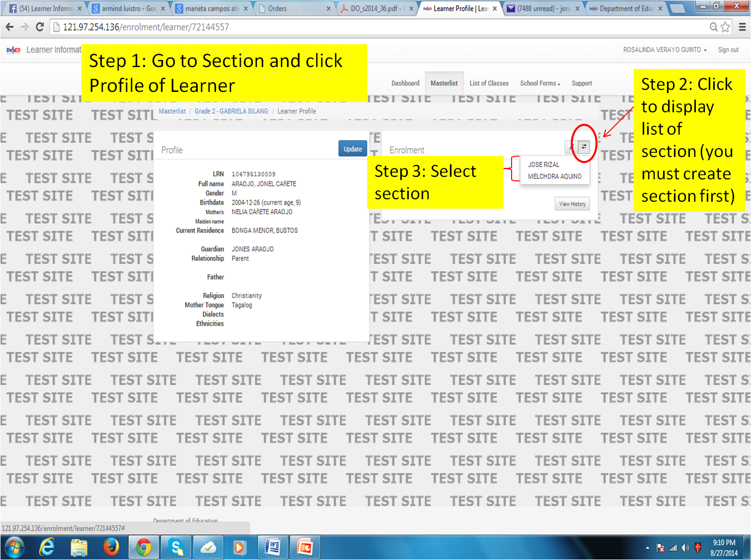The image size is (751, 560).
Task: Open Windows Explorer from the taskbar
Action: 79,548
